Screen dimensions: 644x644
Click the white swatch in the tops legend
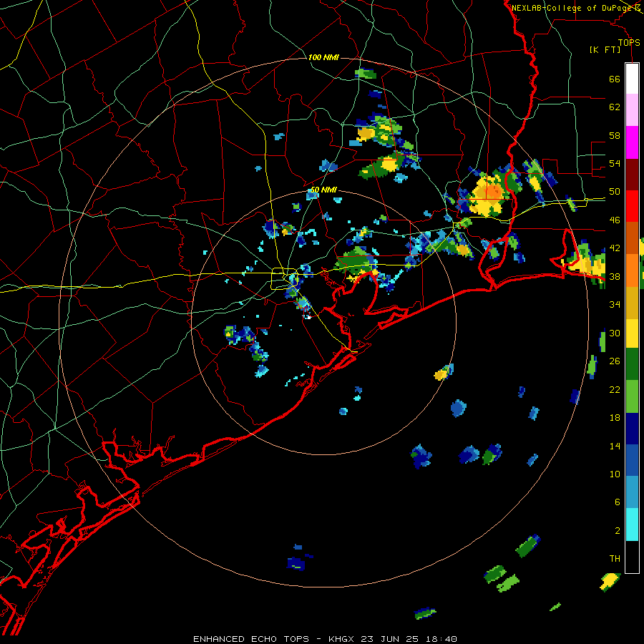point(632,79)
